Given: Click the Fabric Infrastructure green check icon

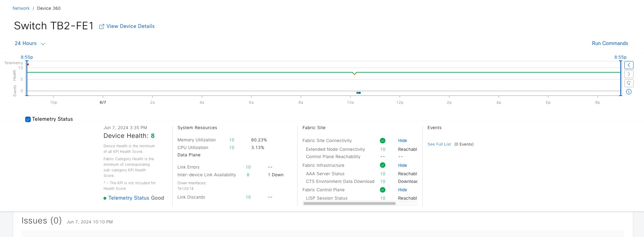Looking at the screenshot, I should coord(382,165).
